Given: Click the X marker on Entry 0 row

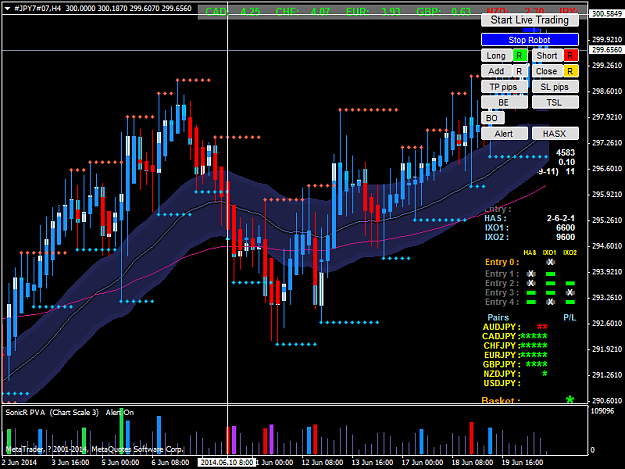Looking at the screenshot, I should (550, 262).
